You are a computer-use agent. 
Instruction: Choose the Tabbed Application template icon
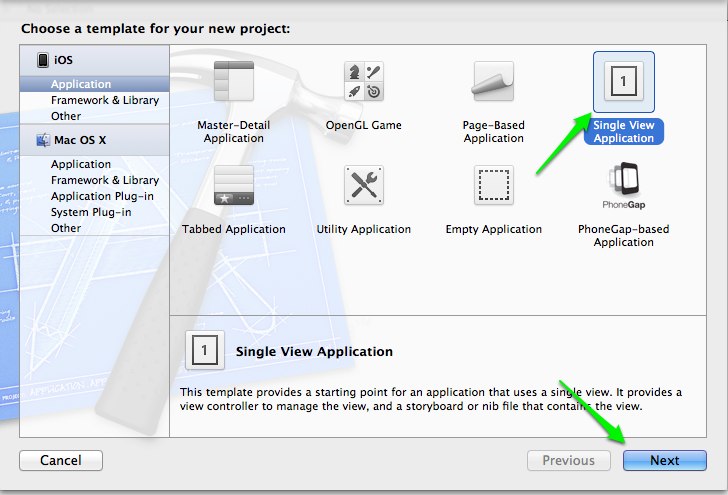(234, 185)
